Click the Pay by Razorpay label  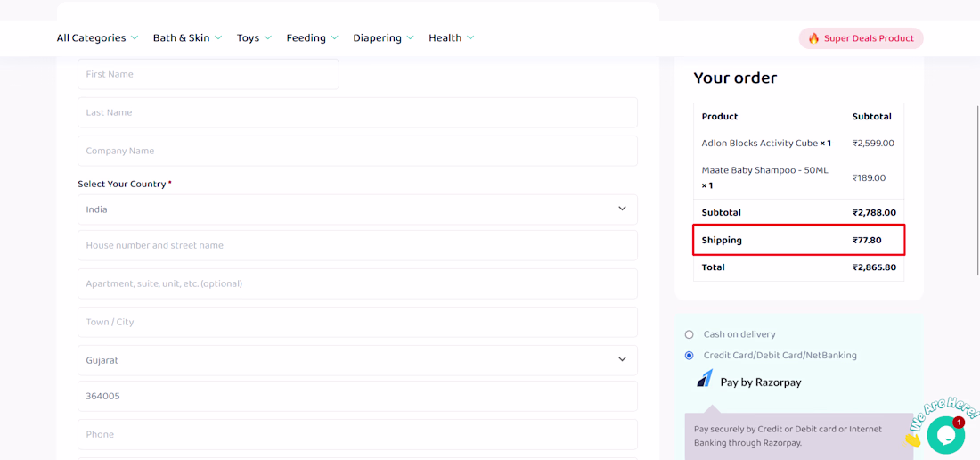coord(761,382)
